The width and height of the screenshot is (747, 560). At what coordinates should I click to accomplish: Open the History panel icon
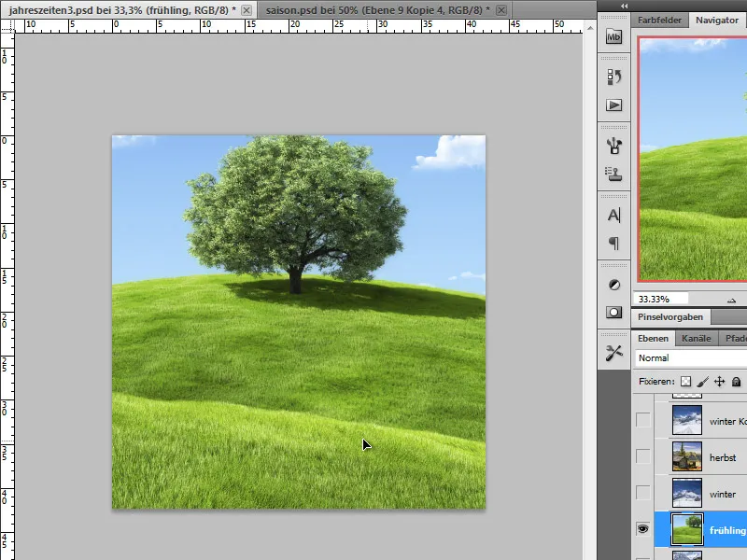613,77
